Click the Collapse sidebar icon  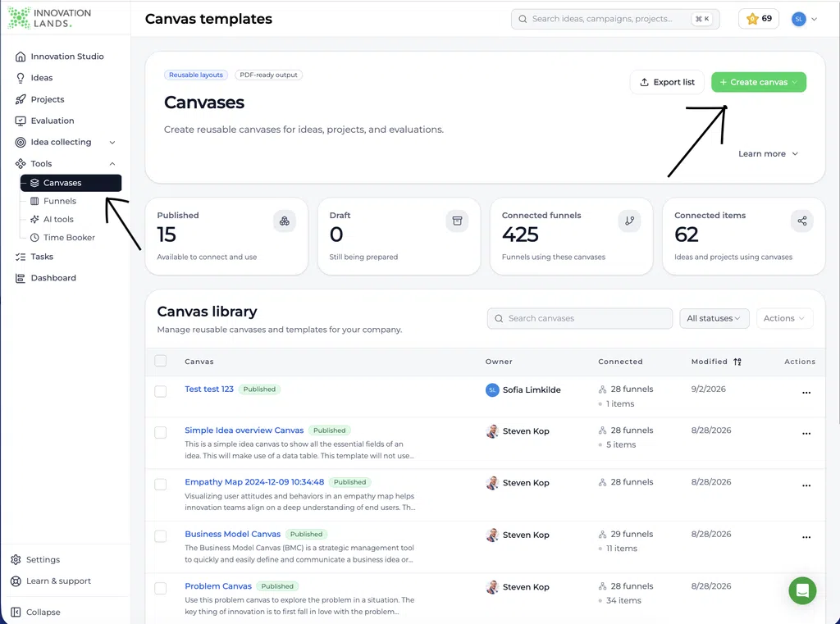(x=16, y=612)
